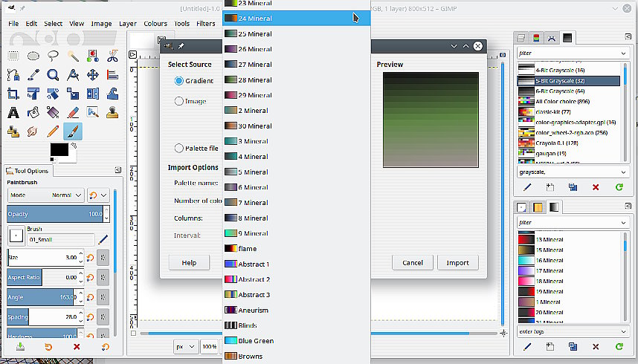Screen dimensions: 638x364
Task: Select the Zoom magnifier tool
Action: 53,75
